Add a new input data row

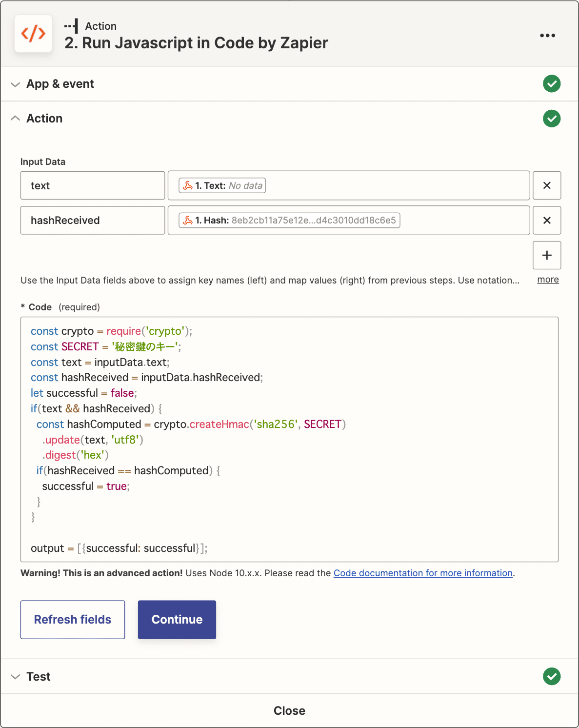point(547,255)
